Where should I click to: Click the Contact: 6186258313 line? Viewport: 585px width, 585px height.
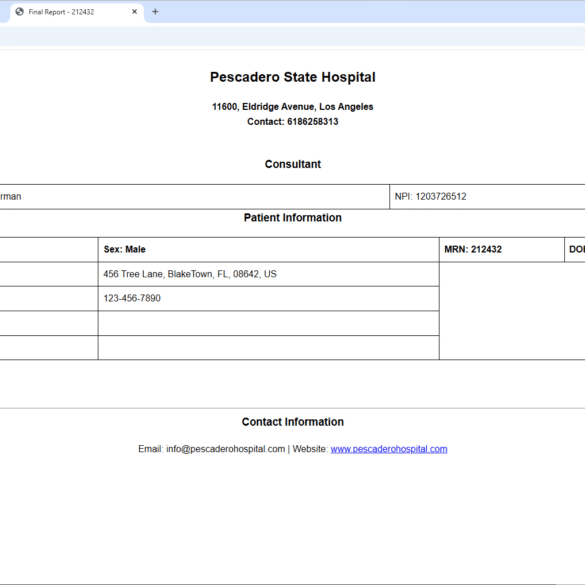[x=292, y=122]
